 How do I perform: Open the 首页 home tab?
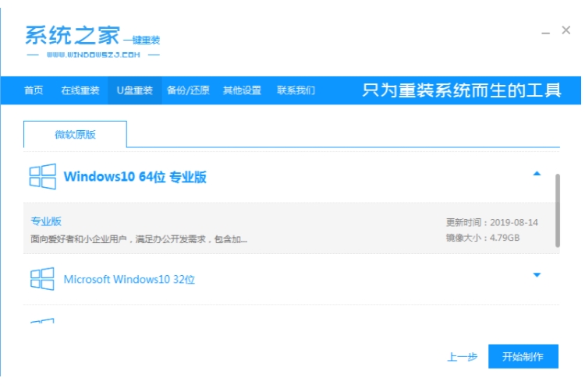pos(34,90)
